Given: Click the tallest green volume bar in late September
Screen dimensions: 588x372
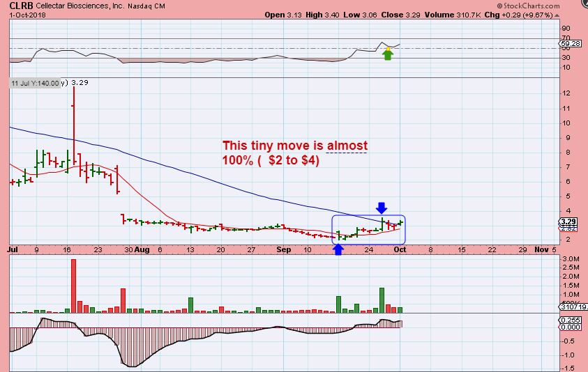Looking at the screenshot, I should click(382, 300).
